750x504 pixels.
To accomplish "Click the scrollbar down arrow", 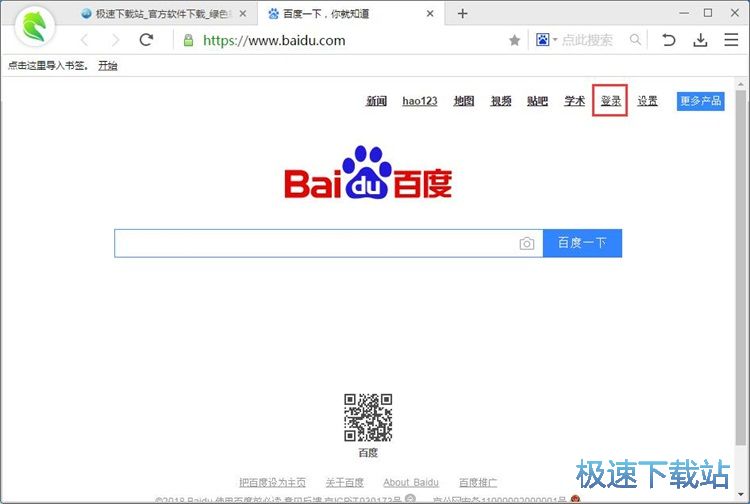I will (x=741, y=494).
